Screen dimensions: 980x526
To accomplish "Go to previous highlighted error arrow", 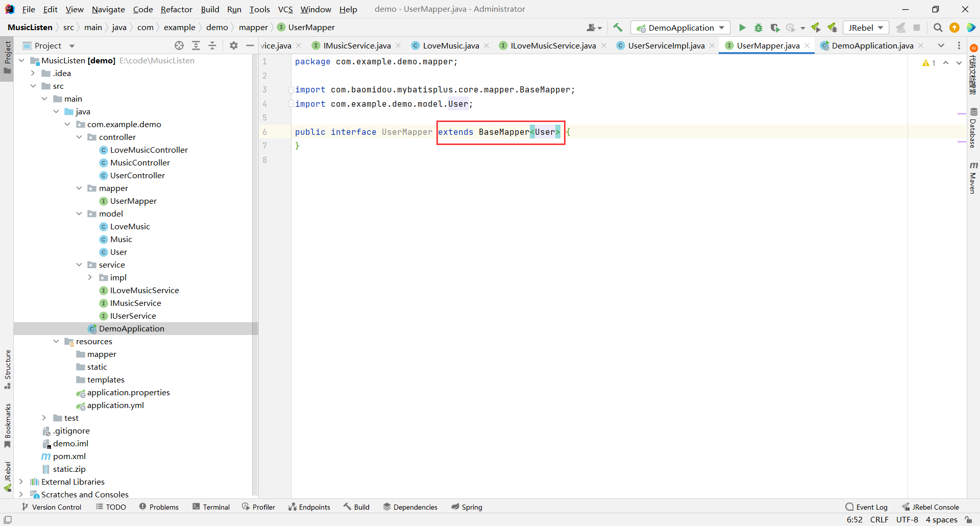I will pyautogui.click(x=946, y=63).
